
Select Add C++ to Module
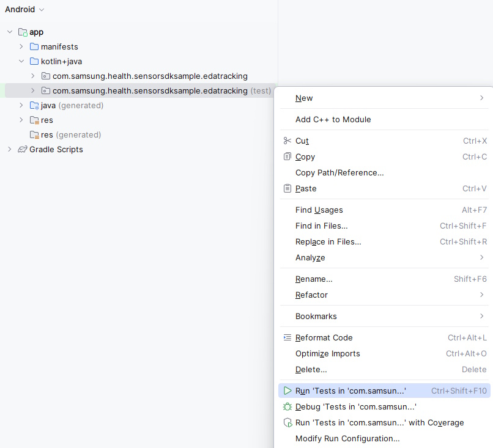(x=333, y=119)
